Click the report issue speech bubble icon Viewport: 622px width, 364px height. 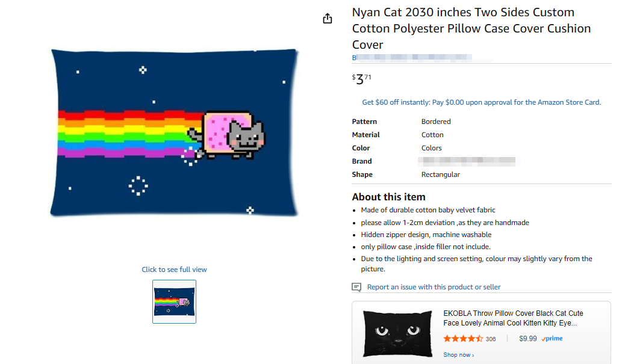pyautogui.click(x=356, y=287)
